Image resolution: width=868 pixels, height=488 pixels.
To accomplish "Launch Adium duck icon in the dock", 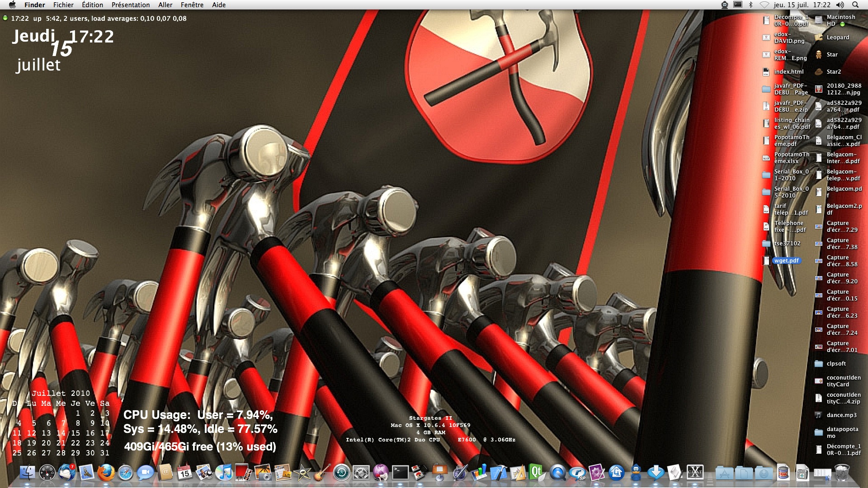I will (x=636, y=473).
